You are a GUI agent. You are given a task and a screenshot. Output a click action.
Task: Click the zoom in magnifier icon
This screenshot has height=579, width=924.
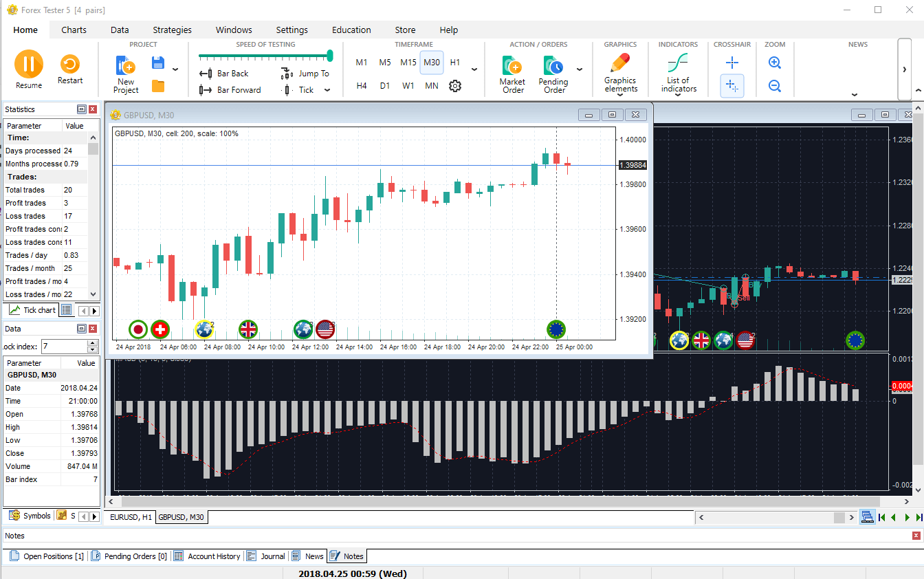[x=774, y=63]
